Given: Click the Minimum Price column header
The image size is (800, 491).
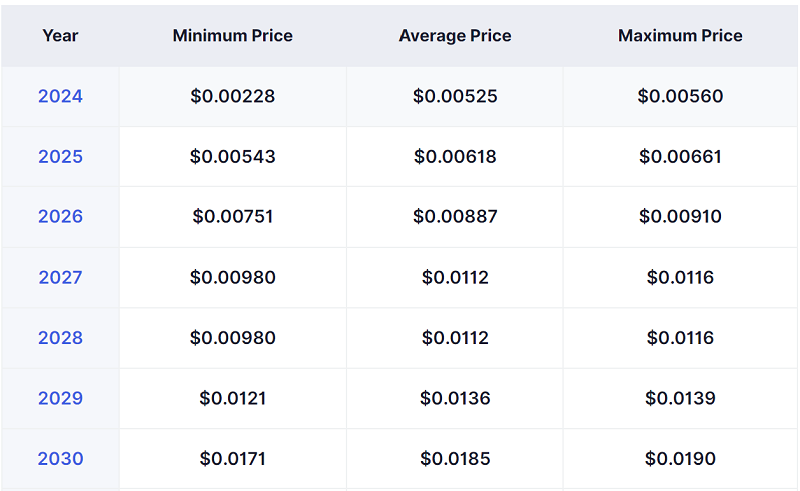Looking at the screenshot, I should pos(232,36).
